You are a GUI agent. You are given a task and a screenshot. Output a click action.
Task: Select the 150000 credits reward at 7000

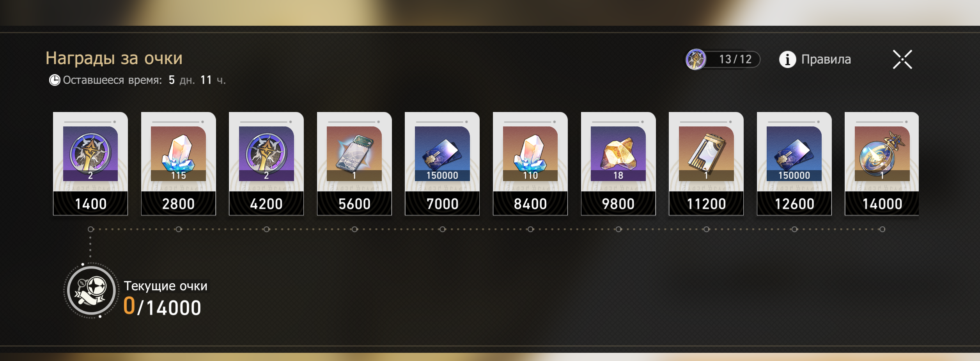(x=442, y=164)
